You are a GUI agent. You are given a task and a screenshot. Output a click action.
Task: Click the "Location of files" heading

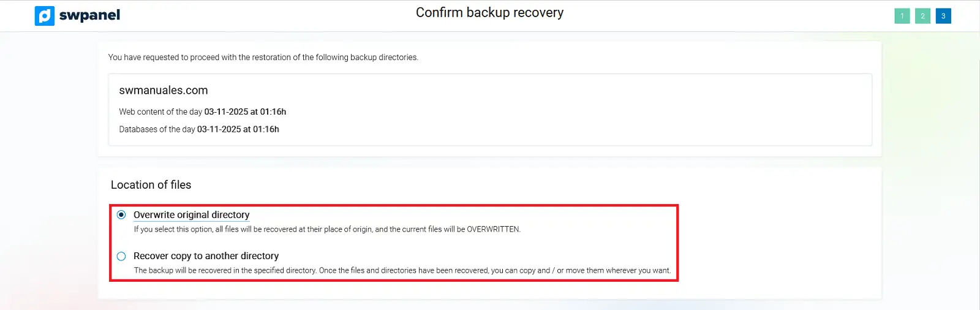(x=151, y=185)
